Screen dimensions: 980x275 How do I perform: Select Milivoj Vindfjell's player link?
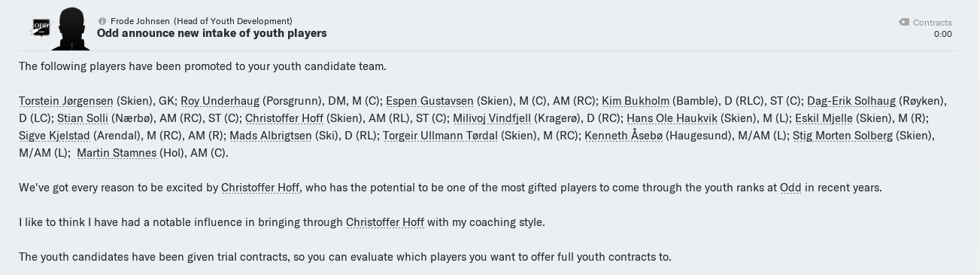(492, 118)
